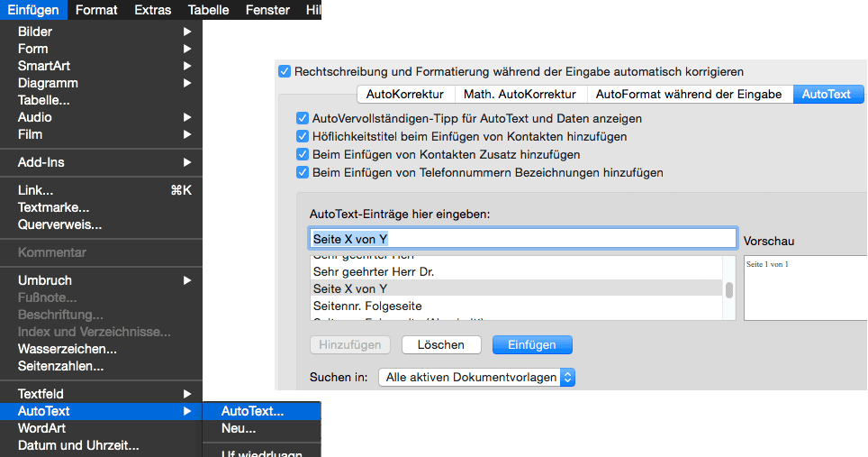Disable Höflichkeitstitel beim Einfügen von Kontakten
The image size is (868, 457).
coord(303,136)
